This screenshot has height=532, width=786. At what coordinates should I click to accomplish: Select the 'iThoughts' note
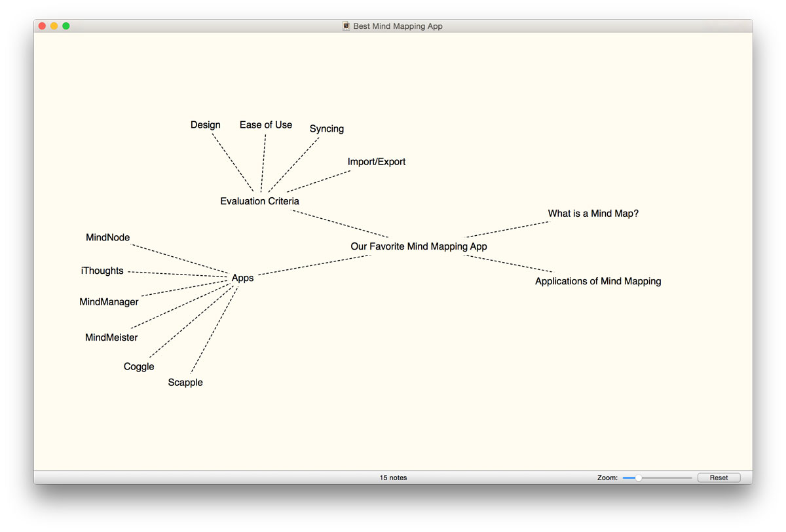point(102,271)
